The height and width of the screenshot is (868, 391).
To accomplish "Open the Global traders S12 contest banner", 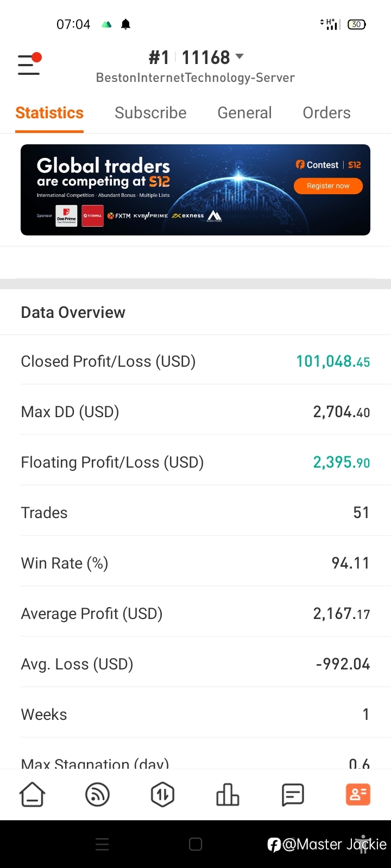I will [195, 190].
